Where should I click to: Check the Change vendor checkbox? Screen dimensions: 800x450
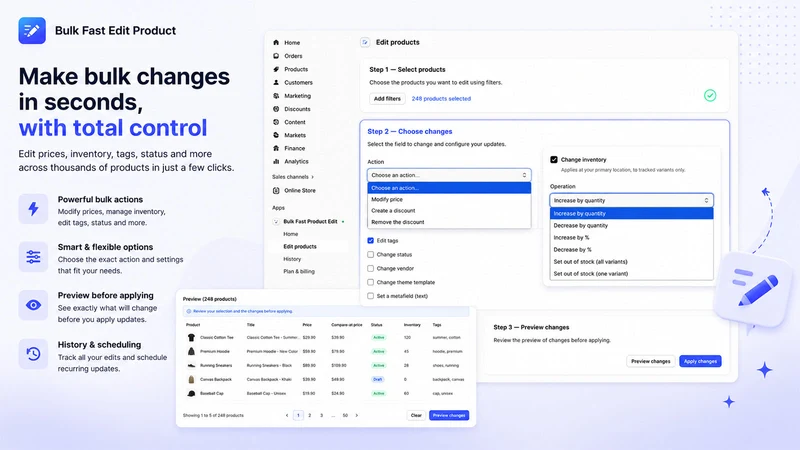click(x=370, y=268)
